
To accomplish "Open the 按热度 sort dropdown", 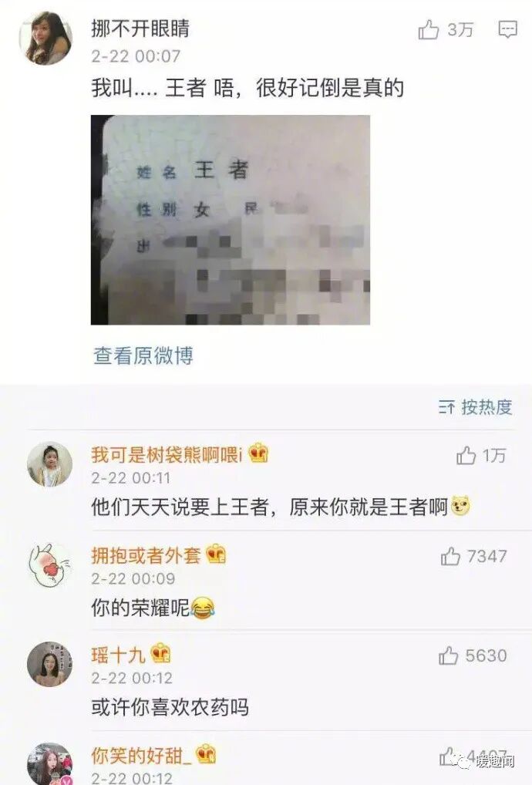I will (476, 406).
